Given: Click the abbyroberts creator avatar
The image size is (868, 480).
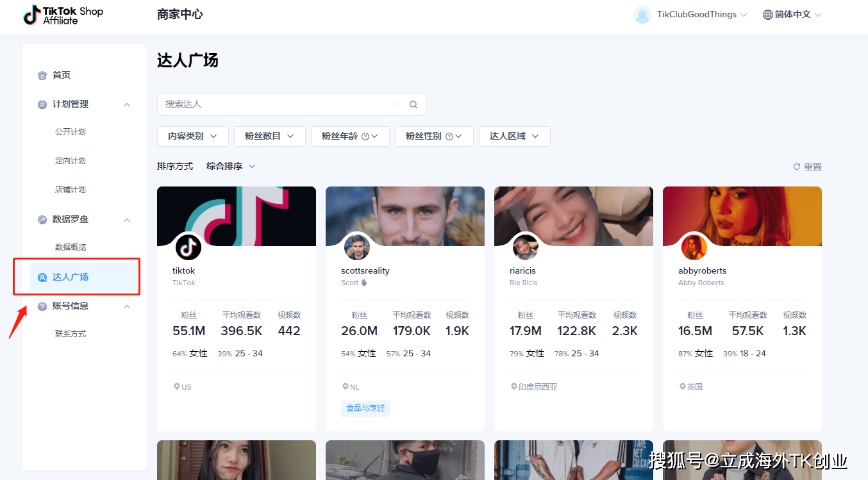Looking at the screenshot, I should (694, 247).
